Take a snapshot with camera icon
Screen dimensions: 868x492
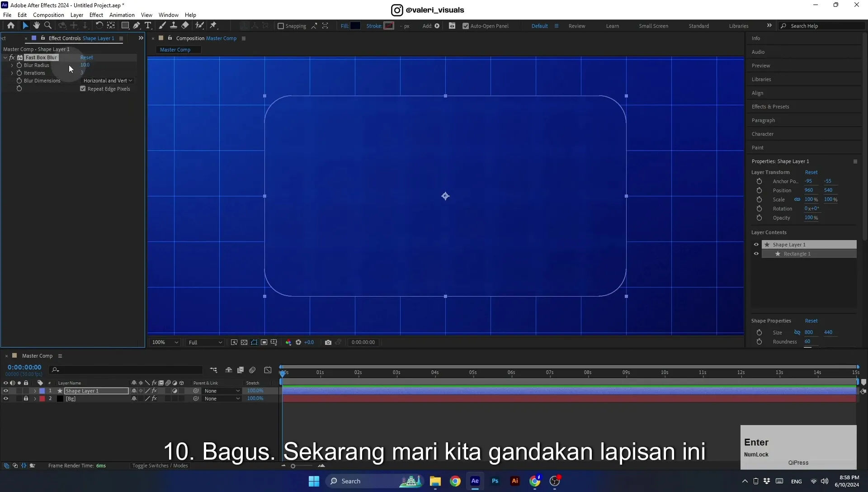(x=328, y=342)
